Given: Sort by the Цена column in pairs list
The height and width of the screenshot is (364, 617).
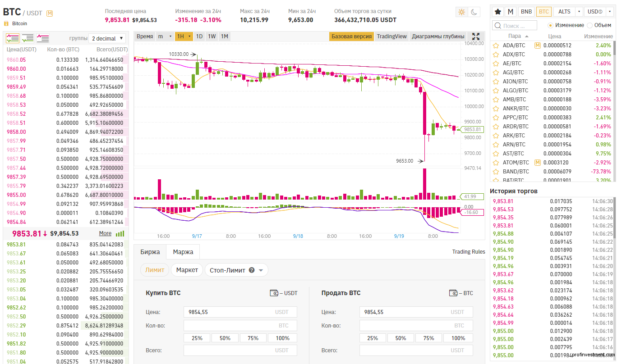Looking at the screenshot, I should [554, 36].
